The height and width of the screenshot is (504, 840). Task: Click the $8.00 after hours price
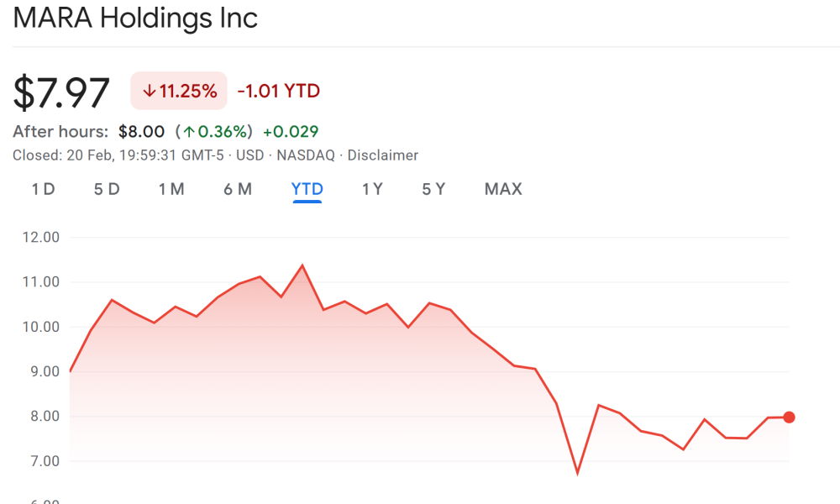[141, 132]
